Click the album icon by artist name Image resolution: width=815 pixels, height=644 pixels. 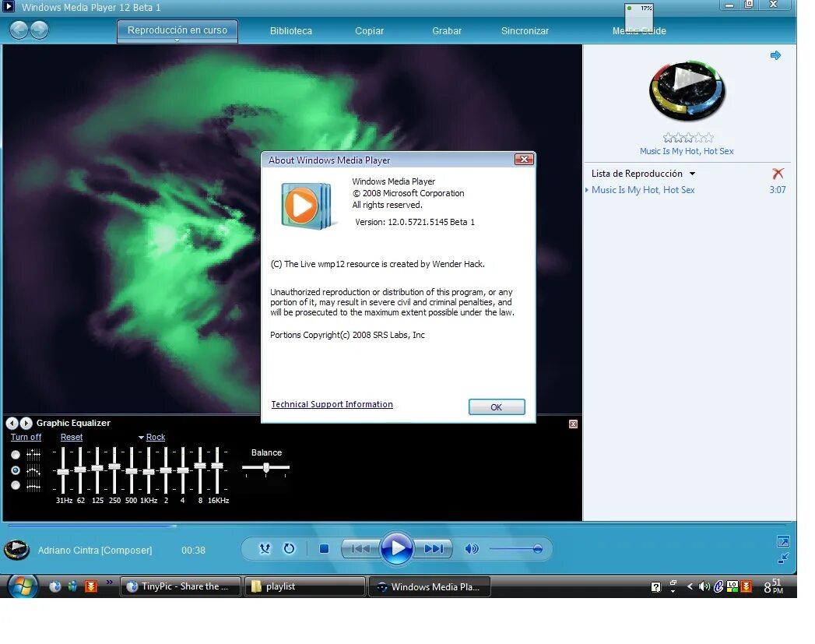tap(16, 550)
